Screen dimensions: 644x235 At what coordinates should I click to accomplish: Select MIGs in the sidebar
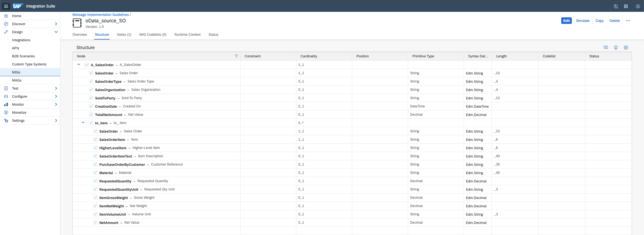pos(30,72)
